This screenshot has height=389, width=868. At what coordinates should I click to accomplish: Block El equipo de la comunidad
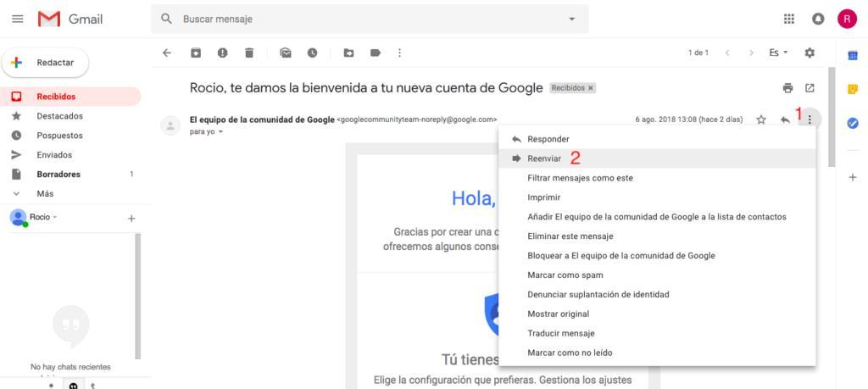point(657,256)
